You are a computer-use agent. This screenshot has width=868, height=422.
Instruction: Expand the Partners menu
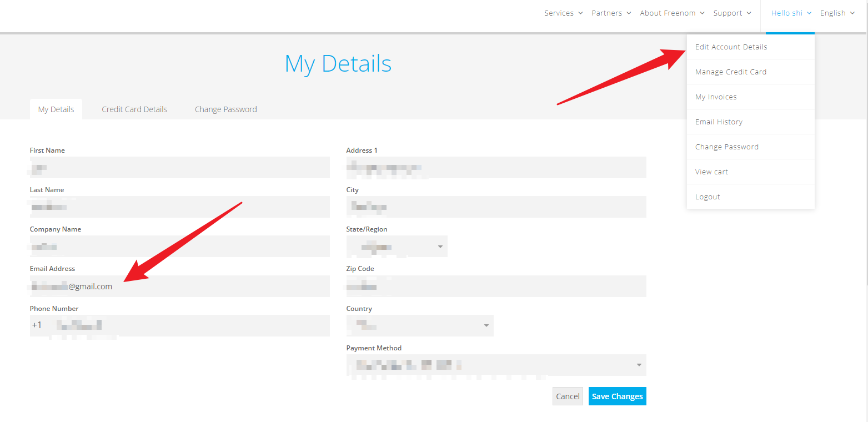(611, 13)
